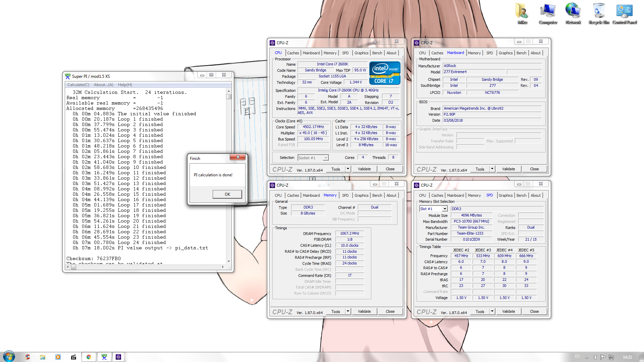Switch to Caches tab in CPU window
644x362 pixels.
[293, 53]
